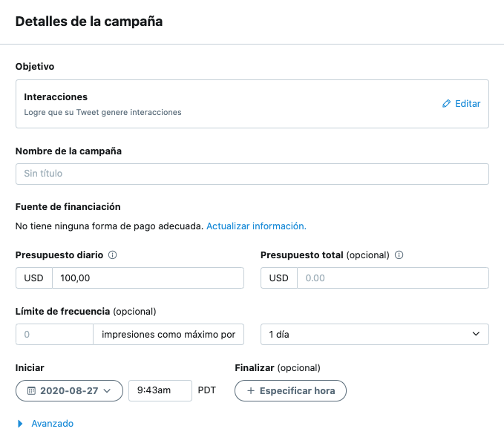Click the total budget amount field
Viewport: 504px width, 446px height.
(x=392, y=278)
